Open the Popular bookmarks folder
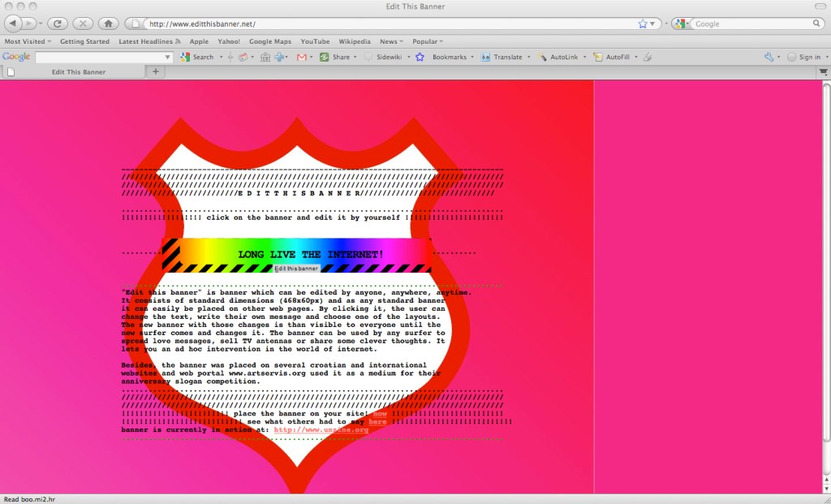The image size is (831, 504). [x=427, y=41]
